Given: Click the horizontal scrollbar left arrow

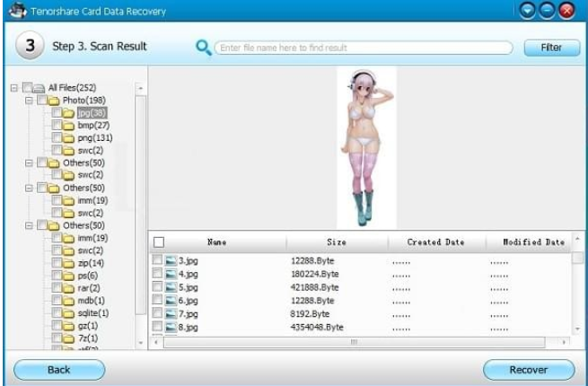Looking at the screenshot, I should coord(156,342).
